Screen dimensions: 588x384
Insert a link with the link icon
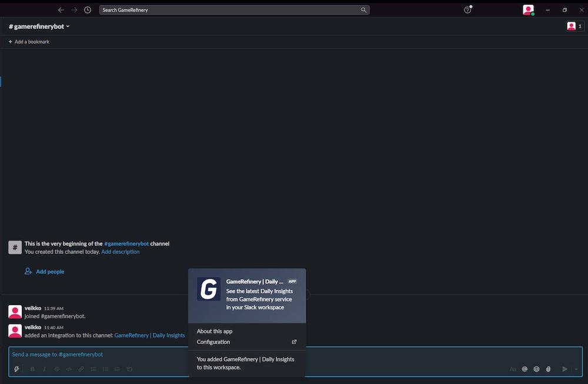point(81,369)
